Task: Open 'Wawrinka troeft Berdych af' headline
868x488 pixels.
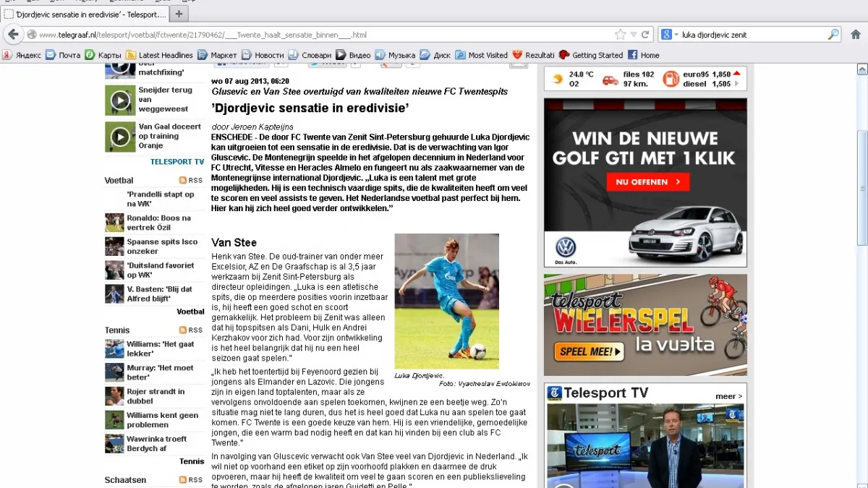Action: click(x=156, y=443)
